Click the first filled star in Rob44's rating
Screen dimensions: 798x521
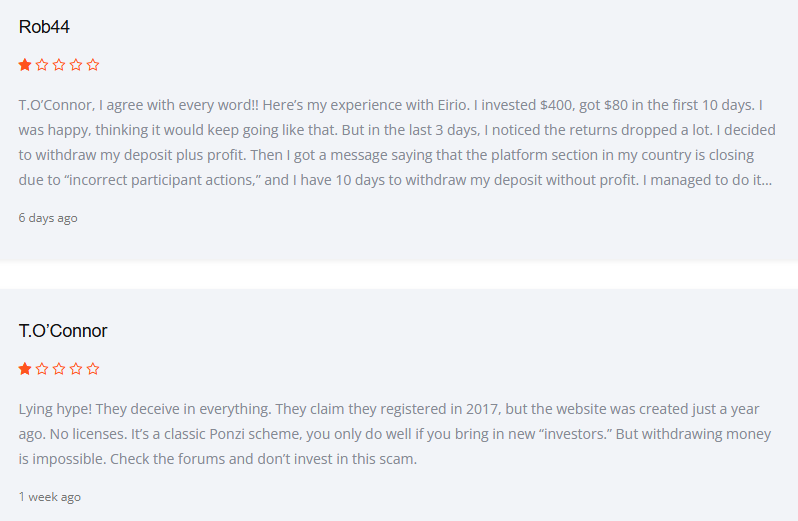click(x=25, y=65)
